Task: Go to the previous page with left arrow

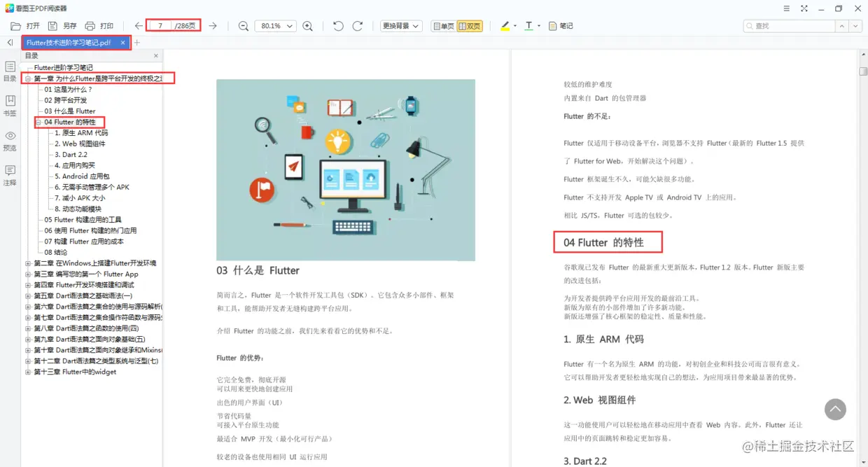Action: pos(138,26)
